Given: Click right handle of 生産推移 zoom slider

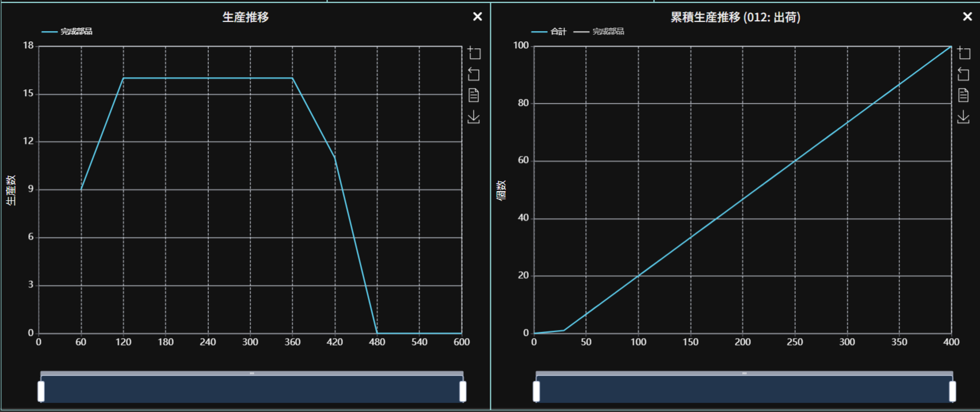Looking at the screenshot, I should pyautogui.click(x=463, y=391).
